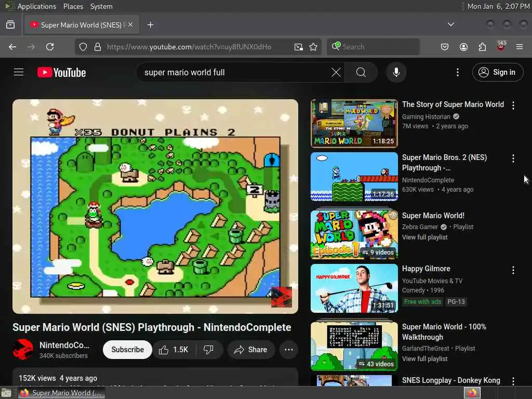The width and height of the screenshot is (532, 399).
Task: Open Super Mario World! Zebra Gamer playlist thumbnail
Action: pyautogui.click(x=354, y=234)
